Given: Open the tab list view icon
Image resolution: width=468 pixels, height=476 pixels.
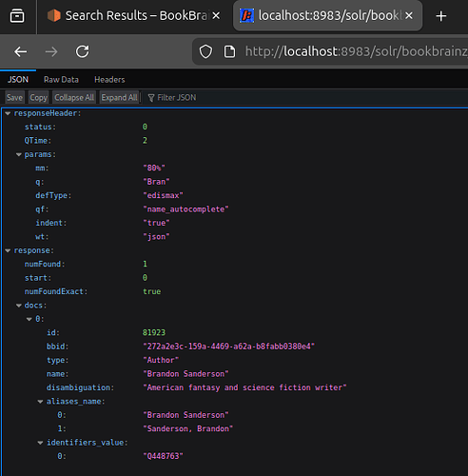Looking at the screenshot, I should [x=17, y=16].
